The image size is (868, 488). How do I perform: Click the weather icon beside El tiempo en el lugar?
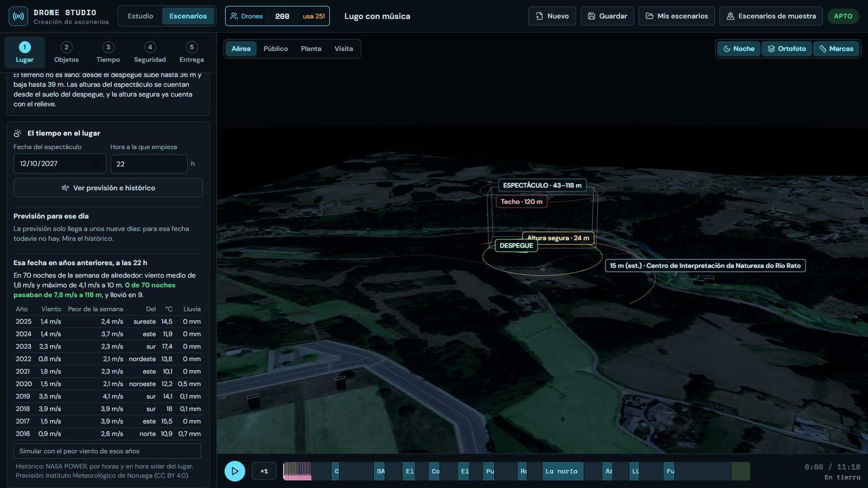tap(18, 133)
